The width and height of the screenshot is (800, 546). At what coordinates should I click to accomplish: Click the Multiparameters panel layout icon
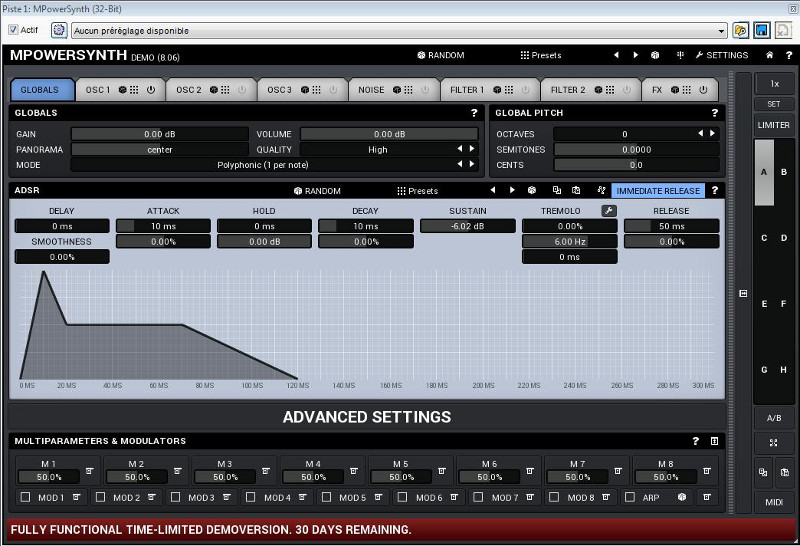714,441
